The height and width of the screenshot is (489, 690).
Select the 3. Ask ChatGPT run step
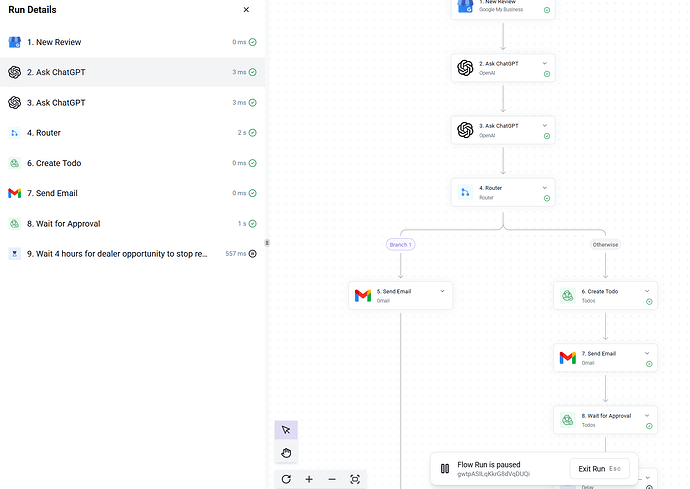coord(132,103)
